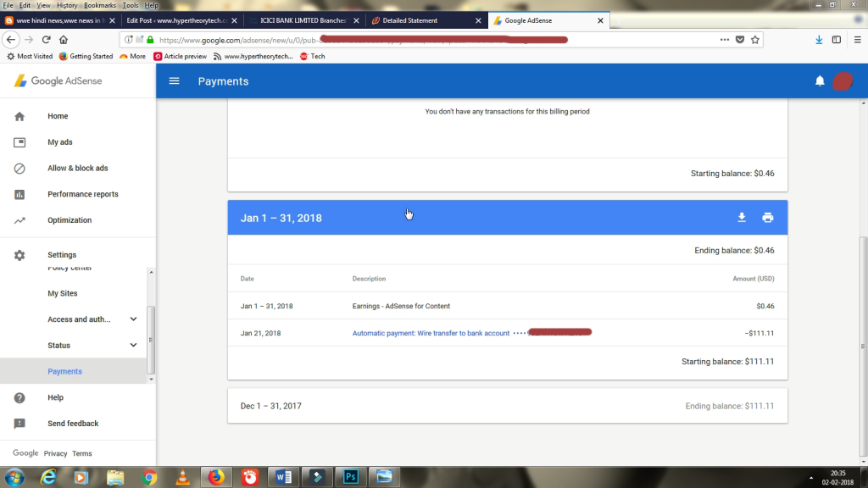The image size is (868, 488).
Task: Open the notifications bell
Action: point(820,80)
